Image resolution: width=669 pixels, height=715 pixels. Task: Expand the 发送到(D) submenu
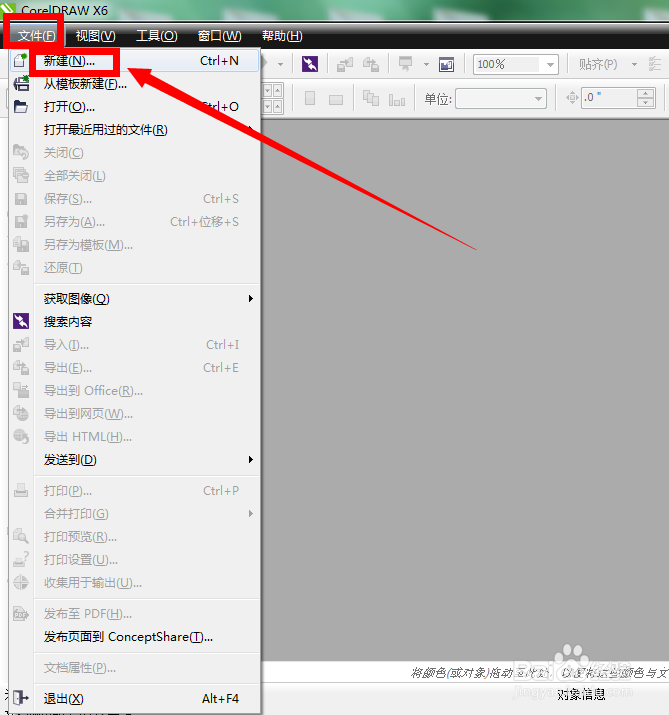point(135,460)
